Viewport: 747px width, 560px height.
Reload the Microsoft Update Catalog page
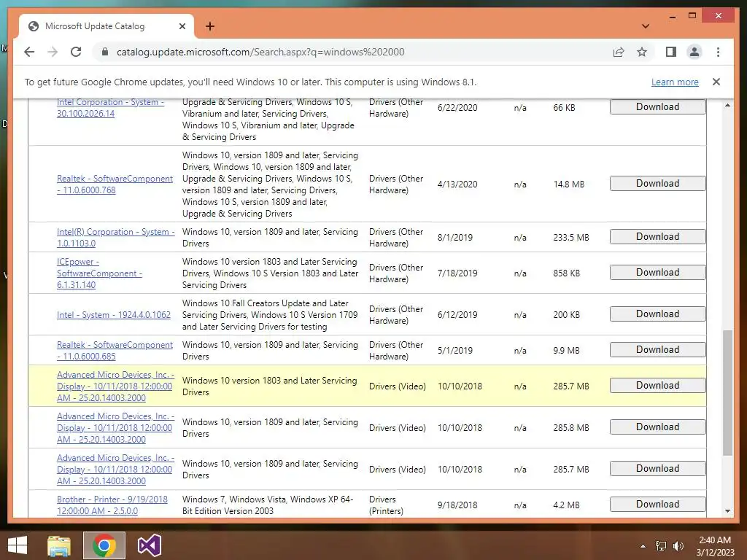[x=76, y=52]
